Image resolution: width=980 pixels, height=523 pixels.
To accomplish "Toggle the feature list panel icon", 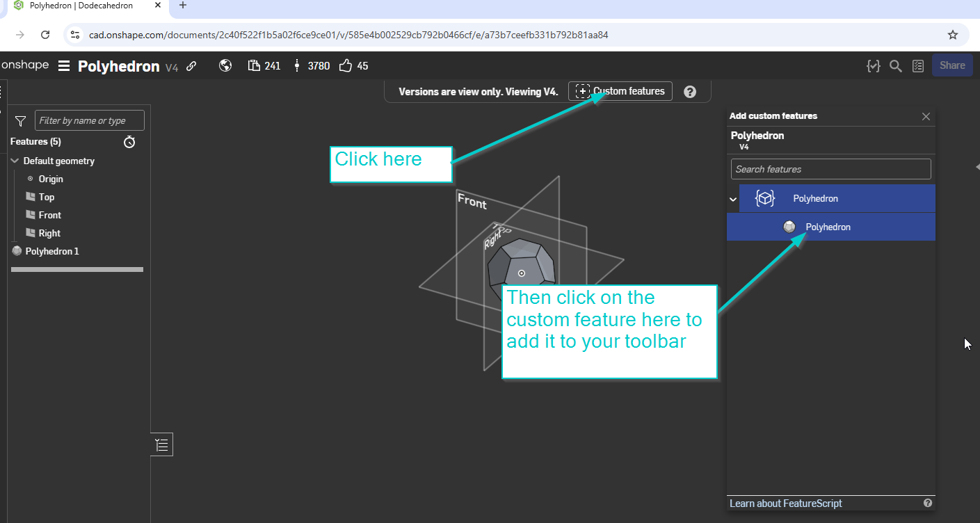I will pyautogui.click(x=162, y=445).
